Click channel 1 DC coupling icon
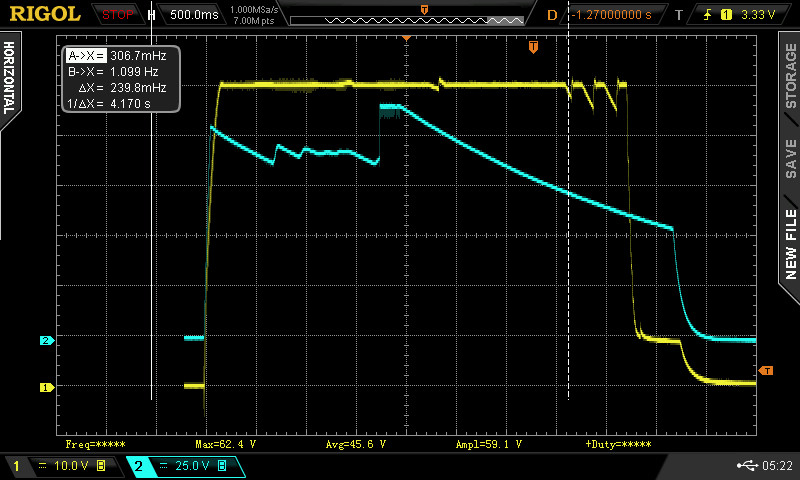This screenshot has width=800, height=480. tap(43, 466)
